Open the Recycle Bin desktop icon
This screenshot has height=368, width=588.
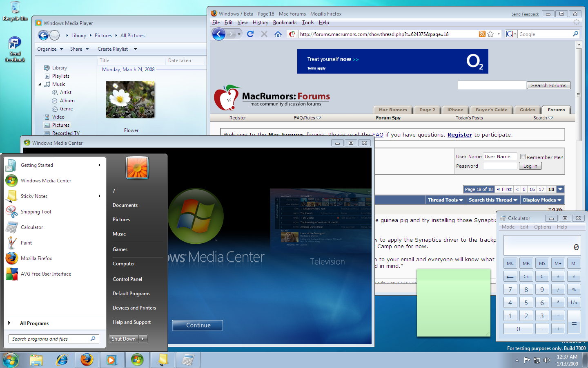click(15, 11)
